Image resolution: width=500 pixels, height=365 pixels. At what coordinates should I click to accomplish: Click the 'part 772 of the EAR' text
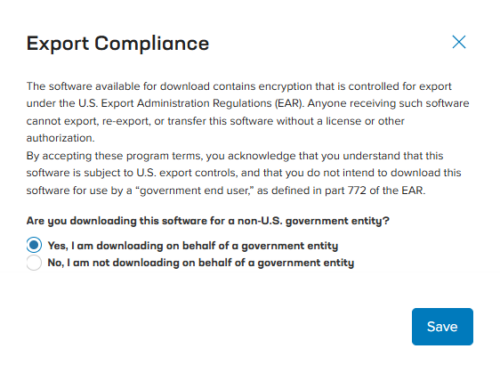[374, 190]
